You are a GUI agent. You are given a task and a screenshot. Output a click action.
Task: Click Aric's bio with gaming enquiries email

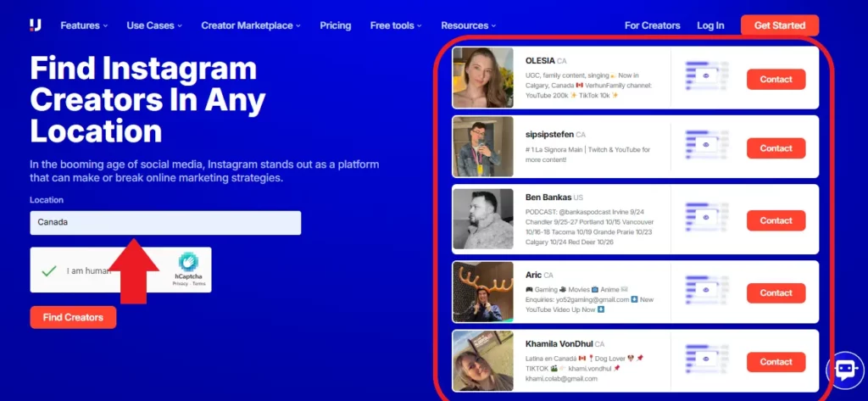coord(590,299)
